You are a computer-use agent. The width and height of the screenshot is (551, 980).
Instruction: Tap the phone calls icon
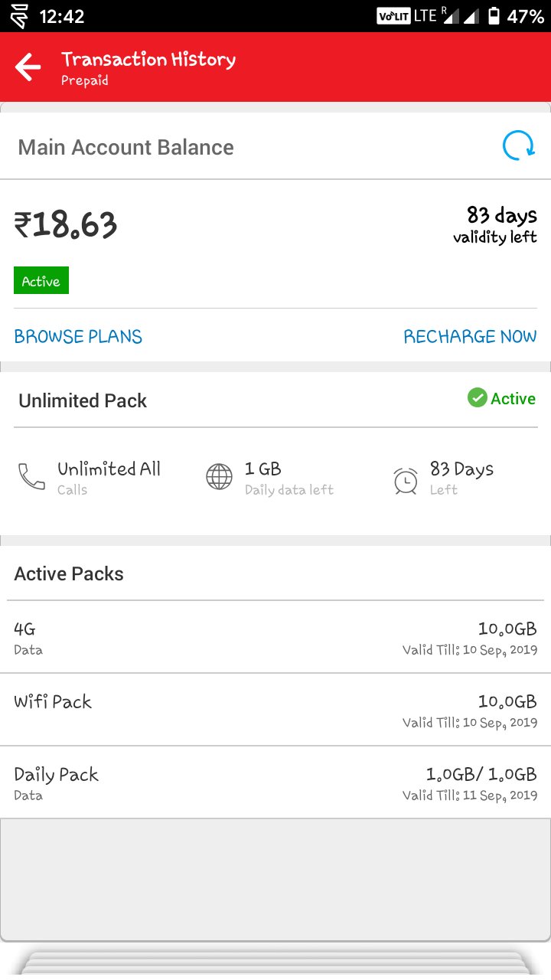point(31,477)
